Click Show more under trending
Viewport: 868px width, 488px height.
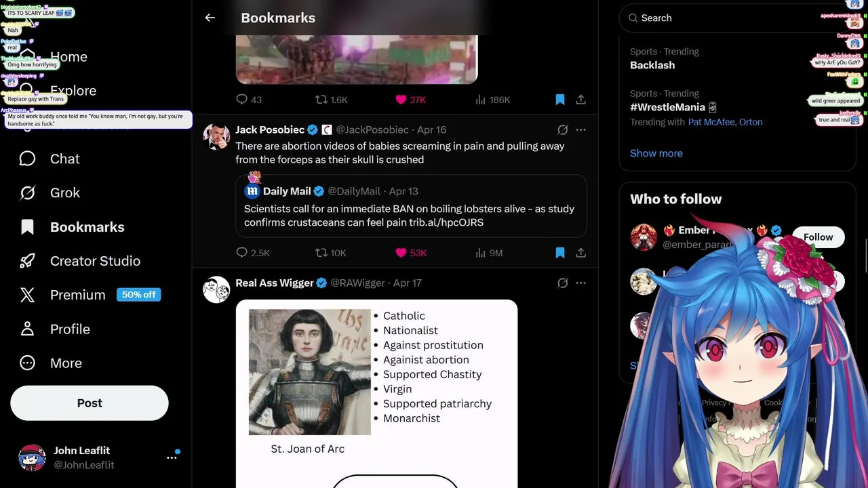(x=656, y=153)
